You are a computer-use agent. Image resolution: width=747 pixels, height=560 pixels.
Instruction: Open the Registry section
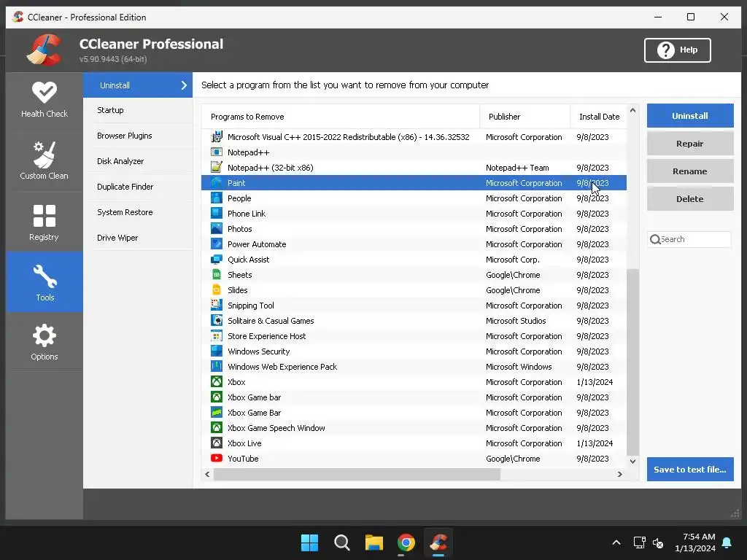point(44,222)
